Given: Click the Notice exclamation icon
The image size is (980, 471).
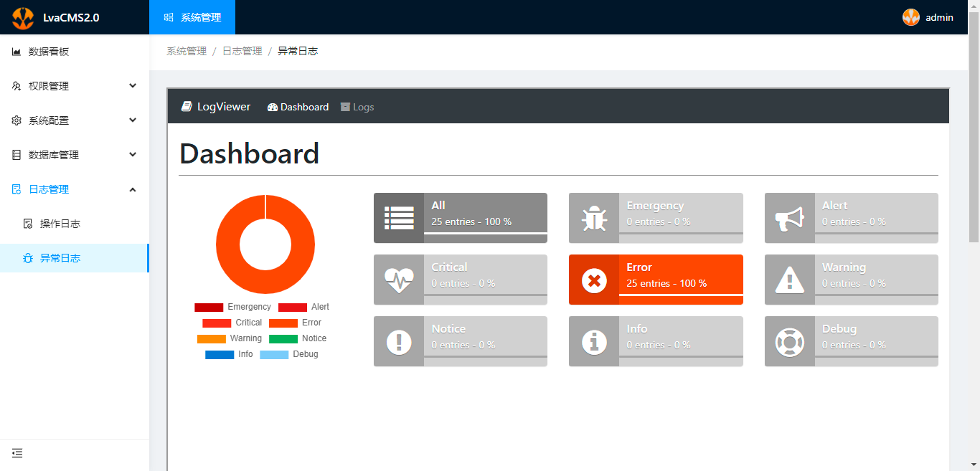Looking at the screenshot, I should pos(399,341).
